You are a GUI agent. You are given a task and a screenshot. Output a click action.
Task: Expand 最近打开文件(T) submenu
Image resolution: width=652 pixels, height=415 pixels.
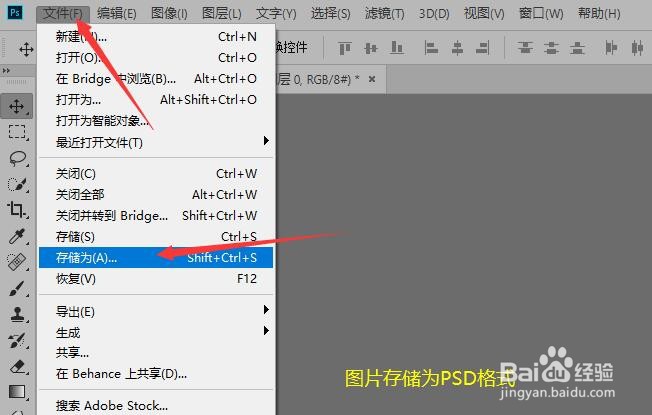[266, 141]
